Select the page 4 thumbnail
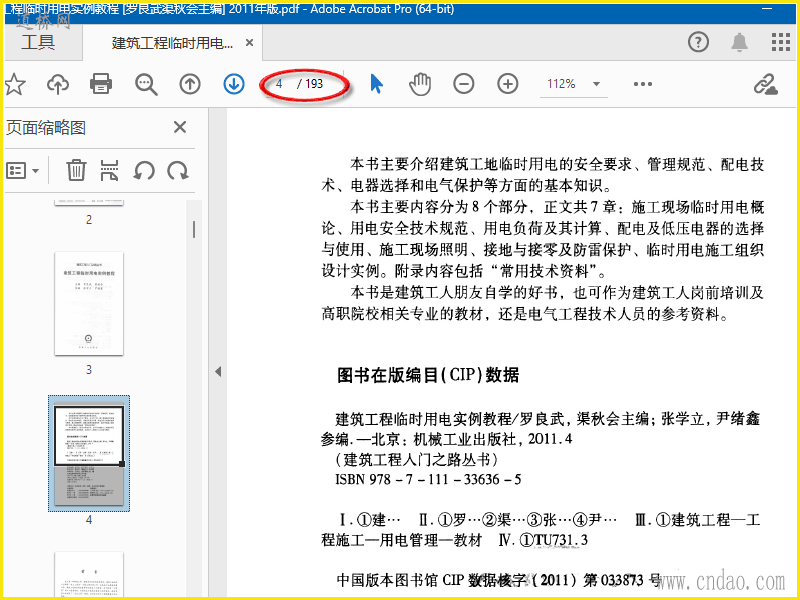This screenshot has width=800, height=600. pyautogui.click(x=89, y=453)
